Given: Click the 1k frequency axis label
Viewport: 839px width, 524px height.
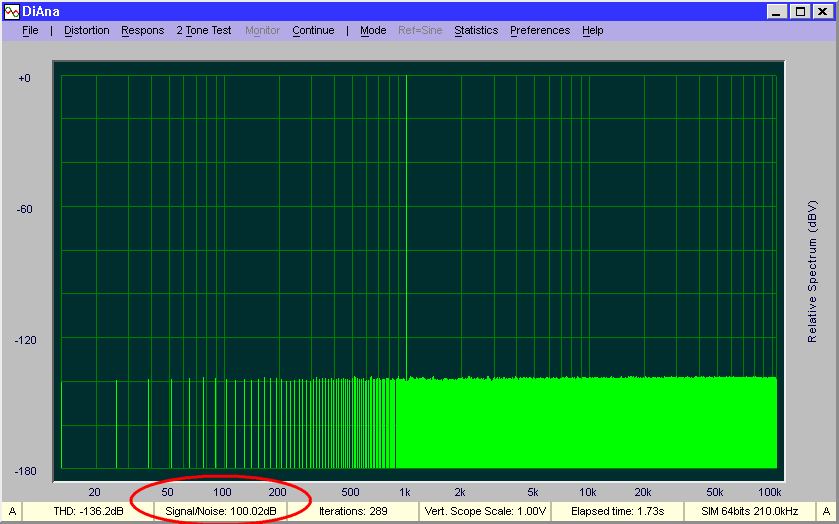Looking at the screenshot, I should point(405,492).
